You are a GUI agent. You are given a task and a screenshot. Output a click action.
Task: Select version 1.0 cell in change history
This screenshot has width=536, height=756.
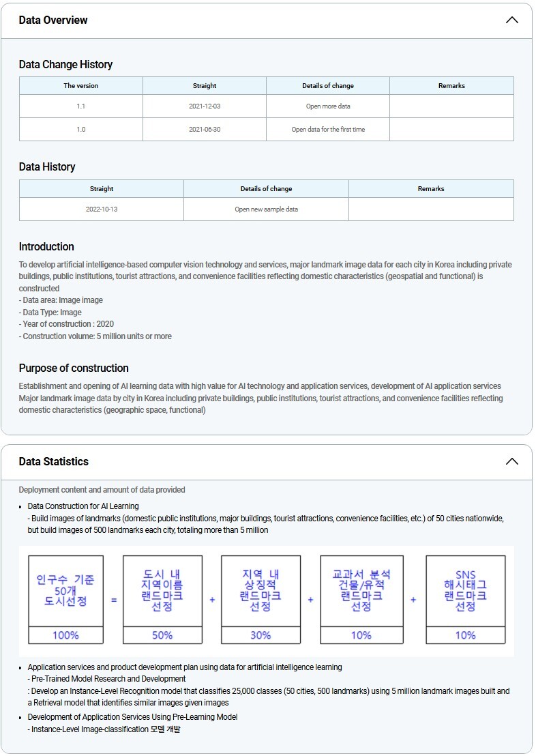tap(81, 130)
